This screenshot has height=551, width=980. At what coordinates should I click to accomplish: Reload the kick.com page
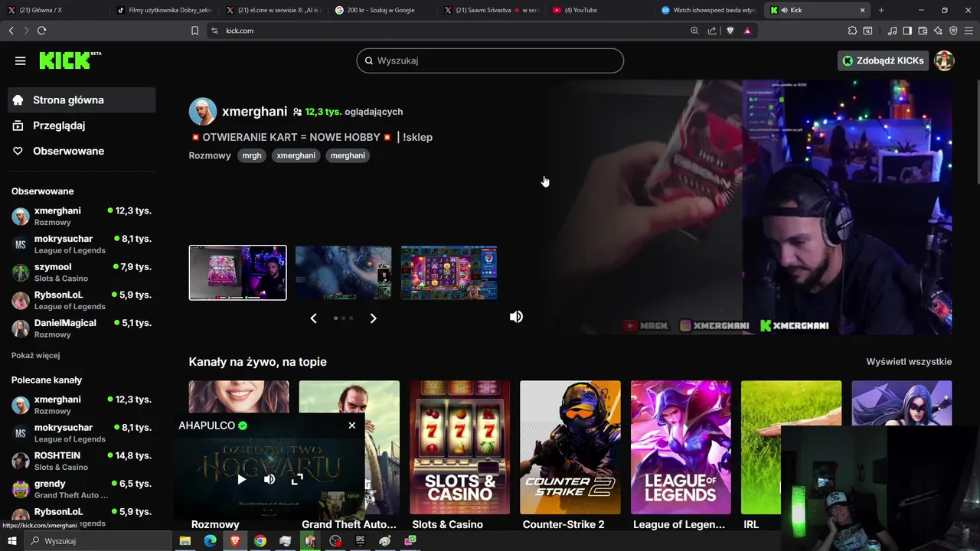[x=41, y=31]
